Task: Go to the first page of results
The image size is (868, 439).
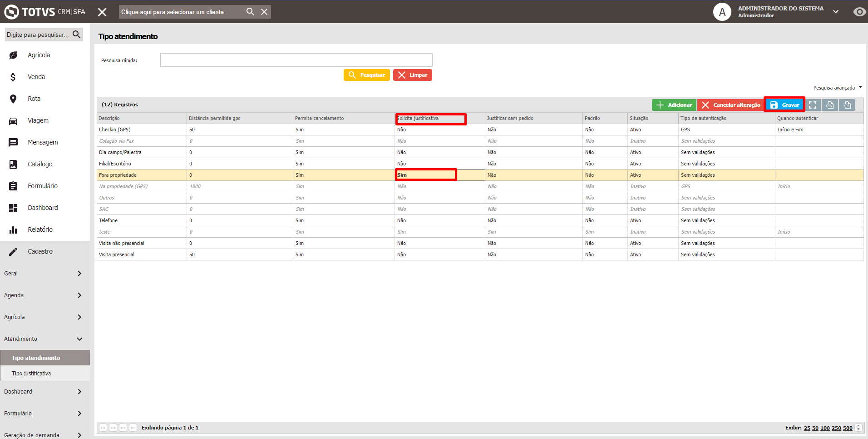Action: [103, 428]
